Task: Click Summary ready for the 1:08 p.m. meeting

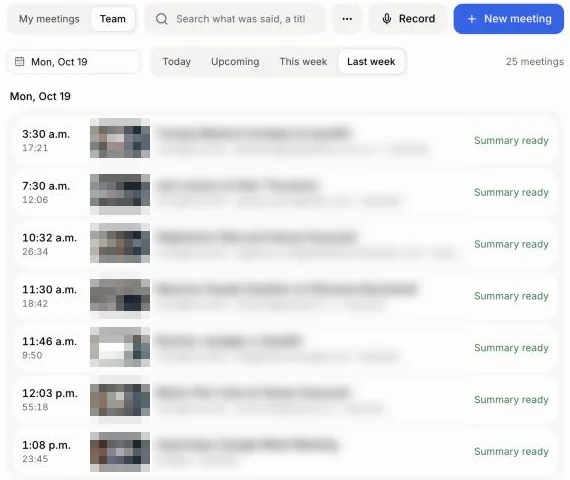Action: point(511,452)
